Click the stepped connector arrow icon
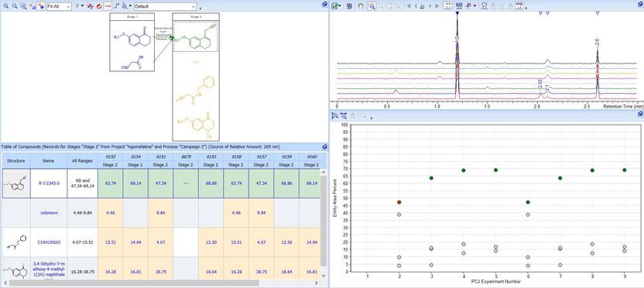 [117, 6]
